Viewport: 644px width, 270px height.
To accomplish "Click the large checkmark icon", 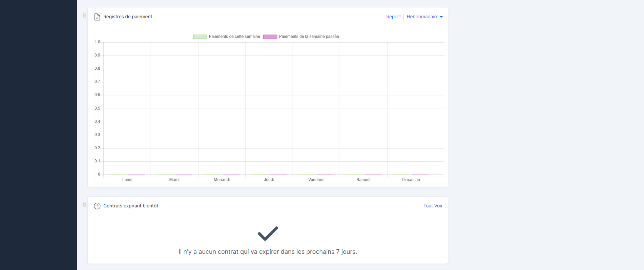I will 268,233.
